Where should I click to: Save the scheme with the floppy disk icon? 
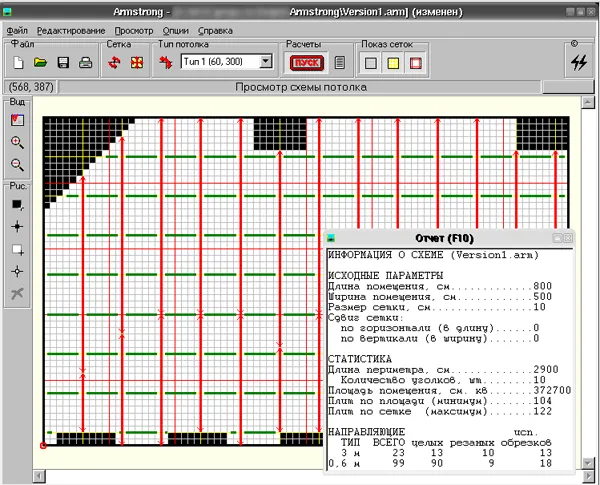coord(63,62)
